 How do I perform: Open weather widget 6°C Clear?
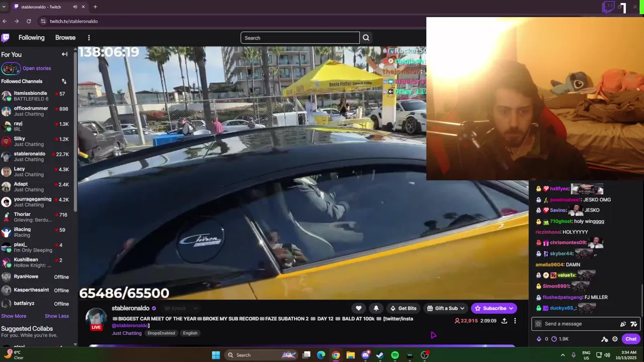click(x=13, y=355)
